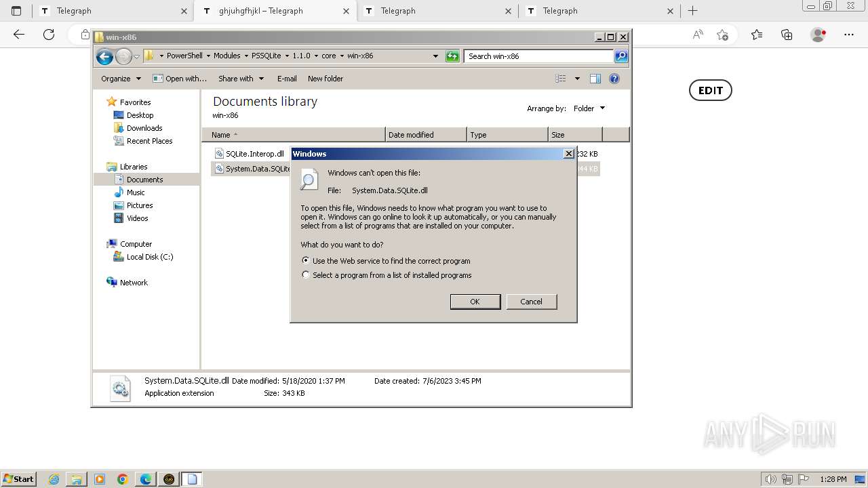Screen dimensions: 868x488
Task: Click the Explorer forward arrow button
Action: pyautogui.click(x=123, y=56)
